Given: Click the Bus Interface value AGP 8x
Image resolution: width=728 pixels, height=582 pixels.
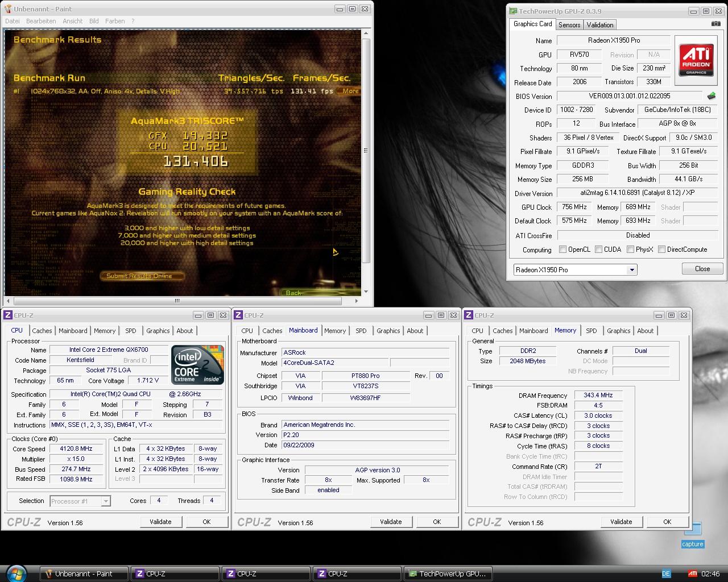Looking at the screenshot, I should (x=677, y=123).
